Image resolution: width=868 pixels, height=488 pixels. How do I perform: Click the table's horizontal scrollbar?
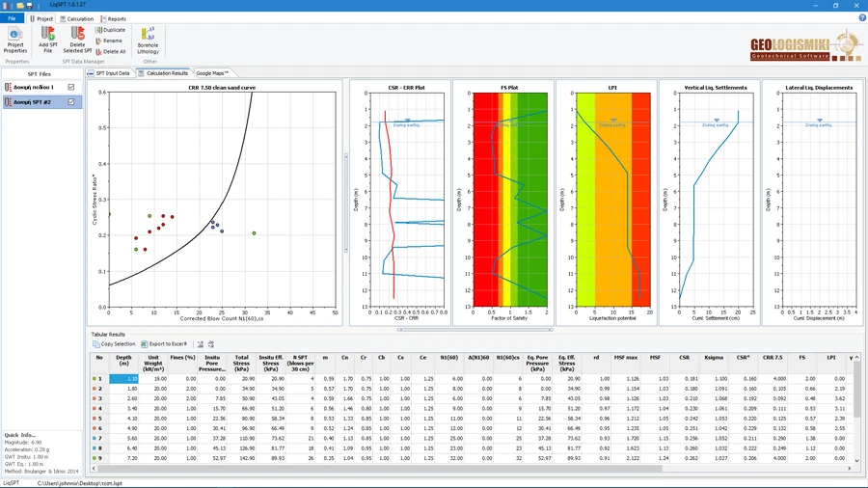tap(386, 469)
